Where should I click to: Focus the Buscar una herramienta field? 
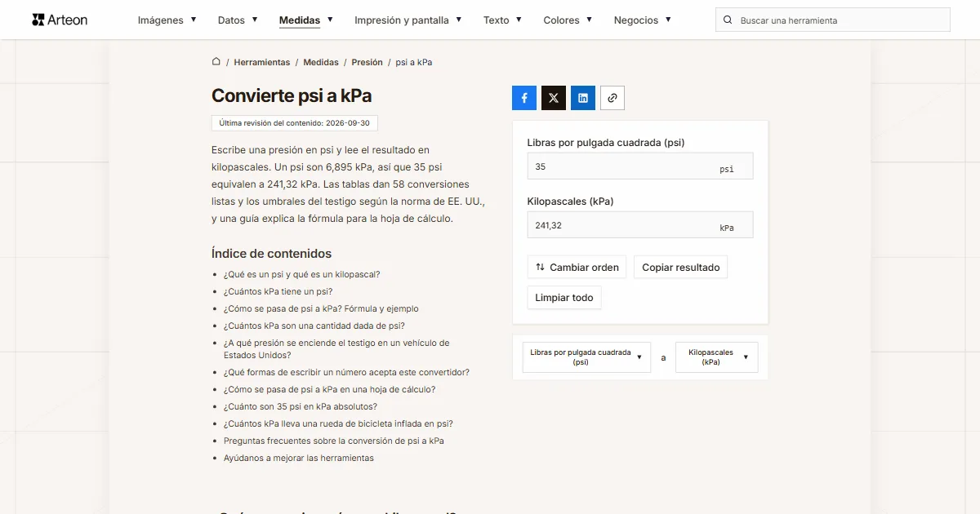tap(833, 20)
